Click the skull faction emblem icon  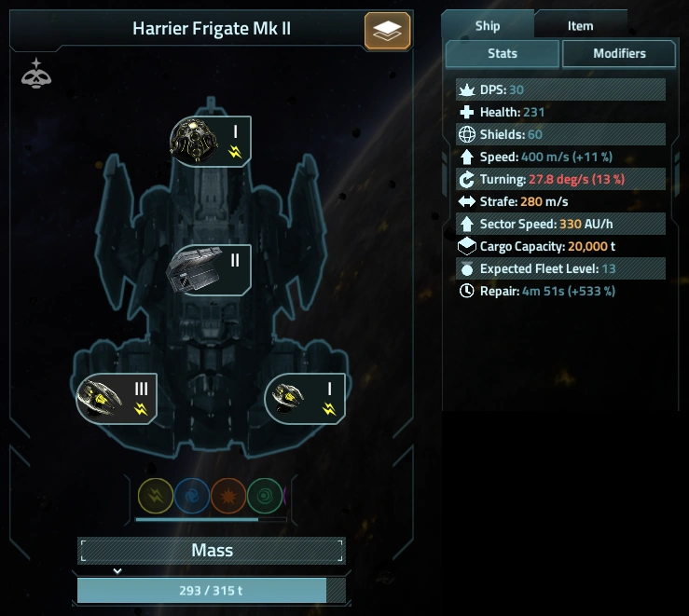(x=36, y=74)
